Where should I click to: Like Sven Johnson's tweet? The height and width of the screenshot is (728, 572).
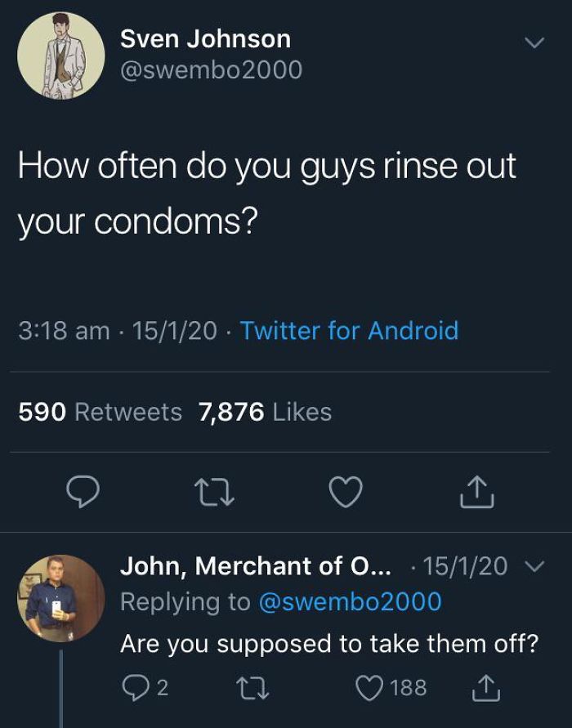(x=346, y=491)
